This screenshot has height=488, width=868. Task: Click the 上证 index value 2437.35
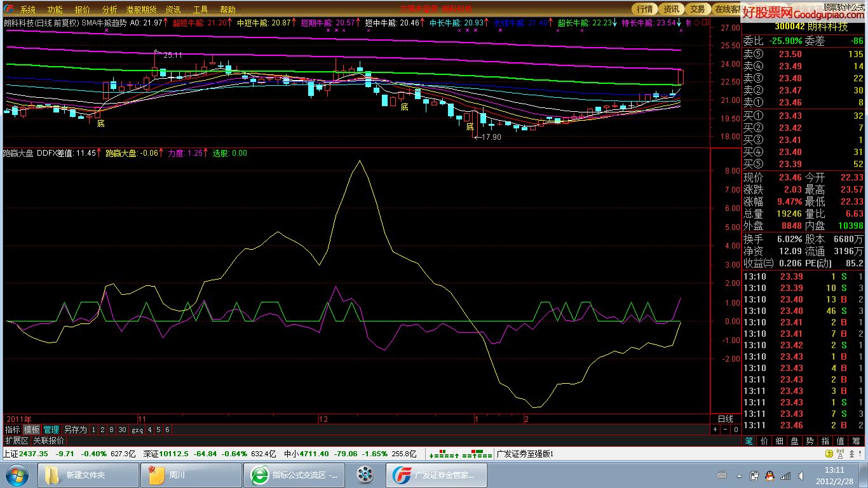click(34, 454)
